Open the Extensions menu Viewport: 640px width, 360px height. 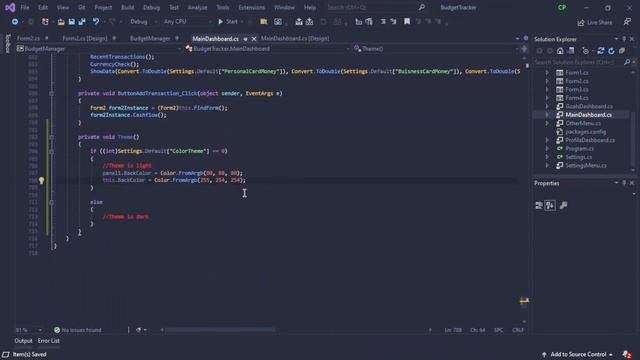tap(251, 7)
